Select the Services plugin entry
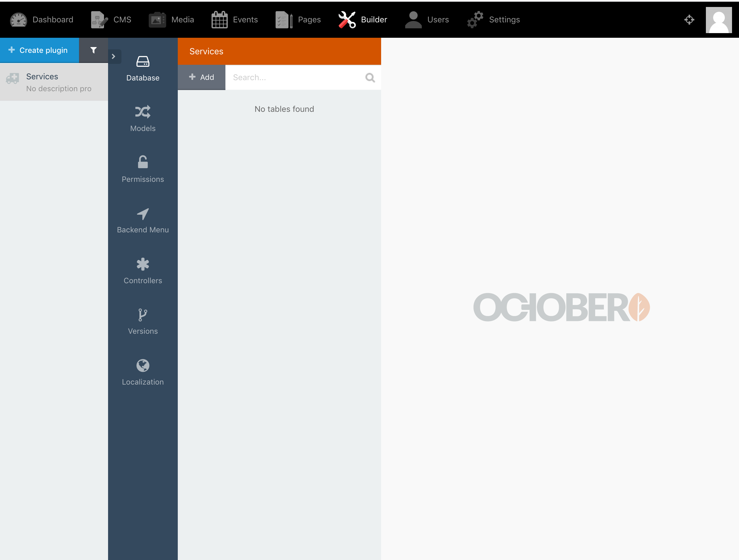This screenshot has width=739, height=560. click(53, 82)
